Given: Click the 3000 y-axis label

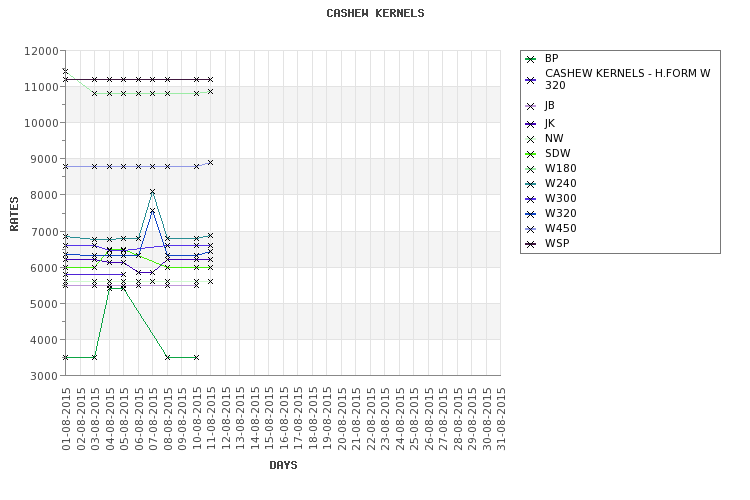Looking at the screenshot, I should coord(44,376).
